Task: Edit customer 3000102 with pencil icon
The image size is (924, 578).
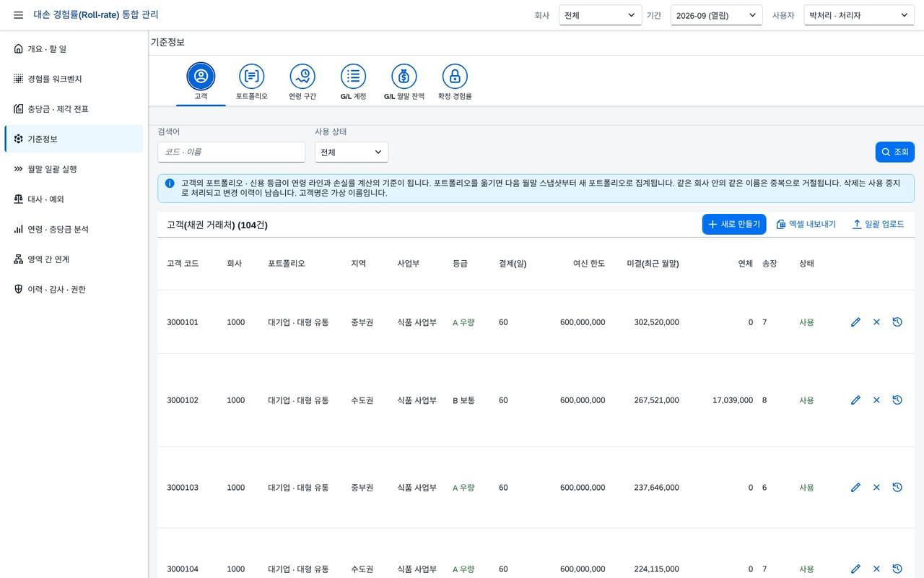Action: pyautogui.click(x=855, y=400)
